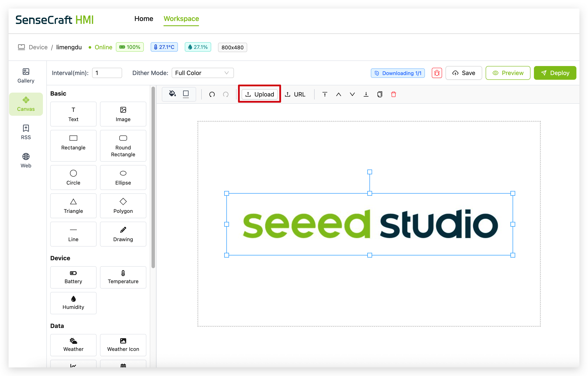Duplicate the selected element with copy icon
The image size is (588, 376).
click(x=380, y=94)
